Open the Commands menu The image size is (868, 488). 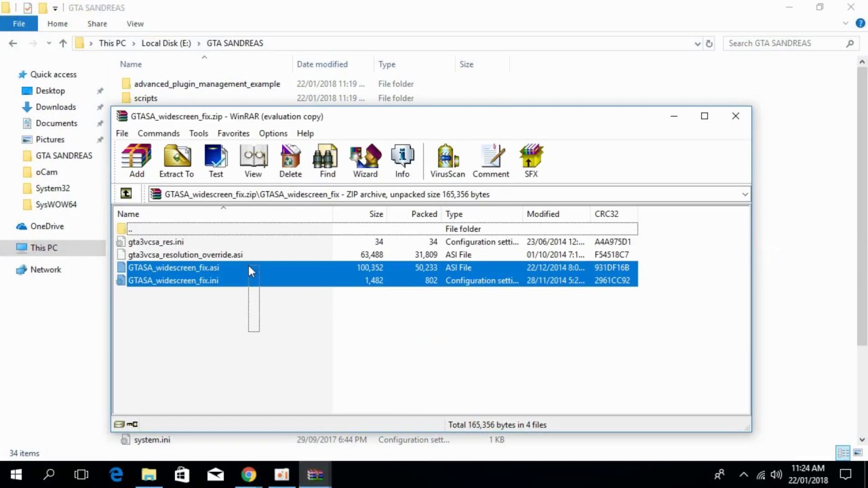pos(159,134)
